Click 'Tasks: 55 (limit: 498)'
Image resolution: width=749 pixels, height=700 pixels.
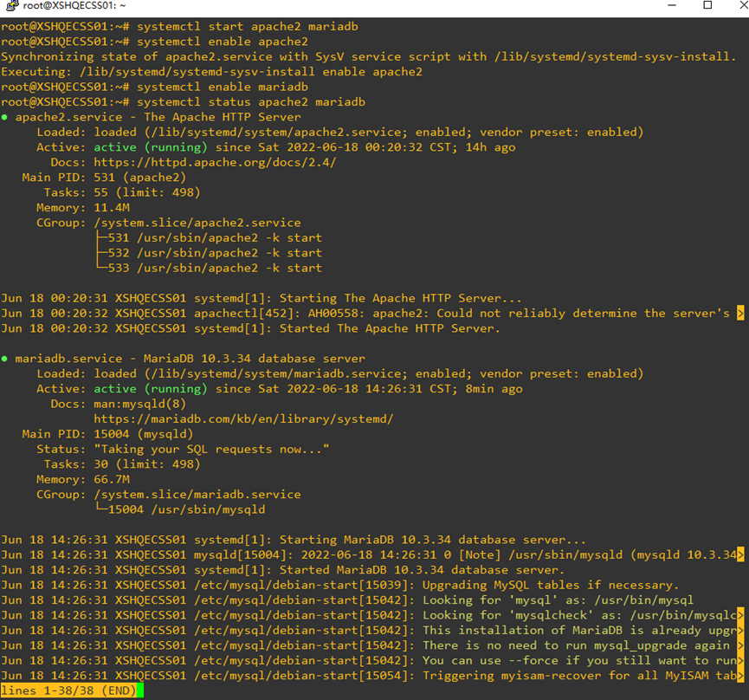(122, 192)
